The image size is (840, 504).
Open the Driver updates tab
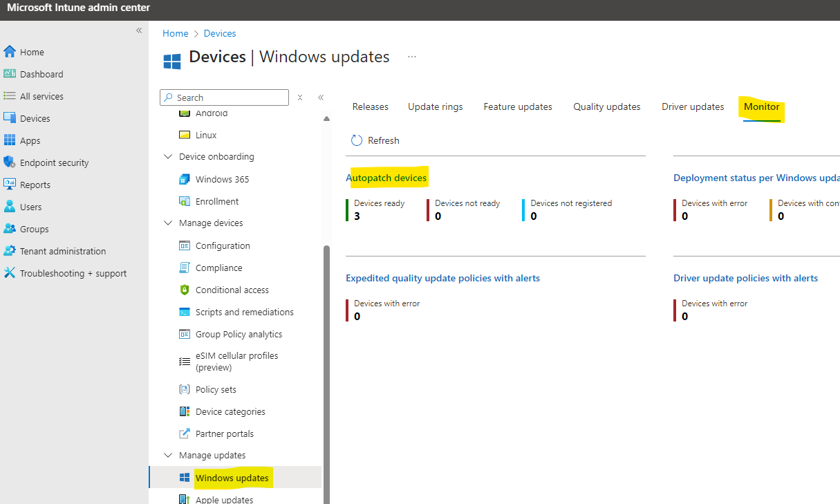[x=693, y=106]
